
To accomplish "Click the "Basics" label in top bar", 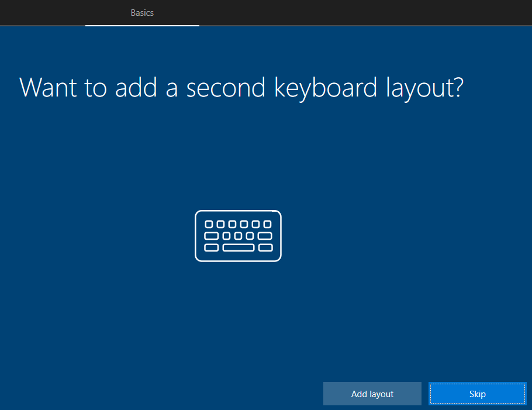I will pyautogui.click(x=142, y=12).
